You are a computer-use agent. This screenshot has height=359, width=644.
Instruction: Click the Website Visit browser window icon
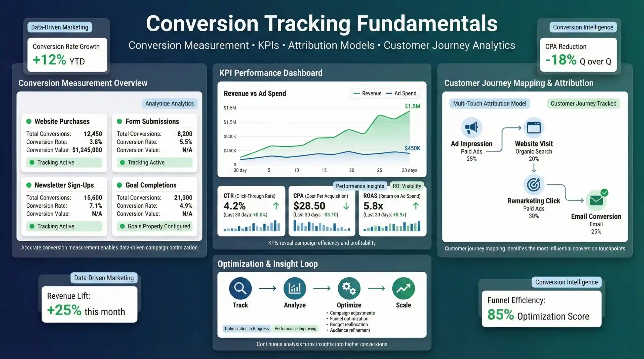point(534,128)
